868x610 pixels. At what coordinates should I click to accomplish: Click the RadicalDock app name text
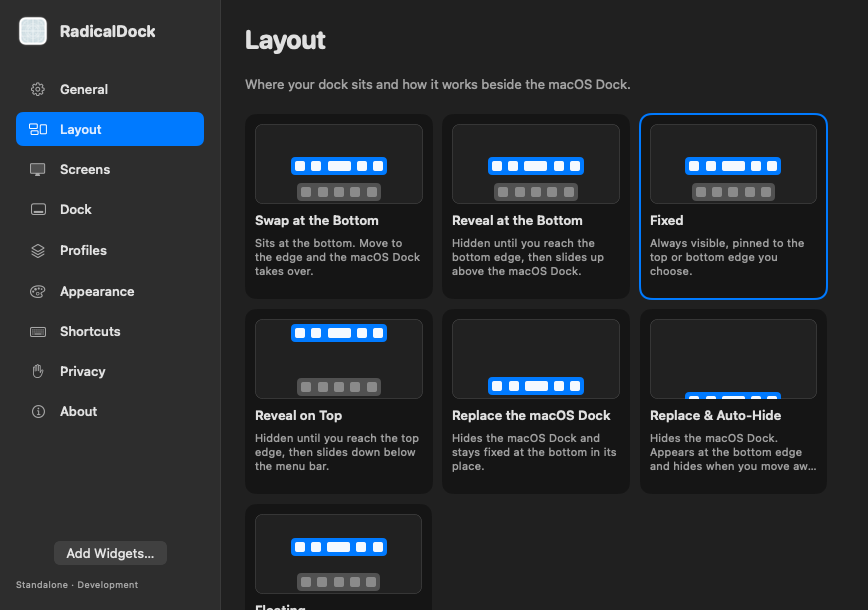(107, 31)
